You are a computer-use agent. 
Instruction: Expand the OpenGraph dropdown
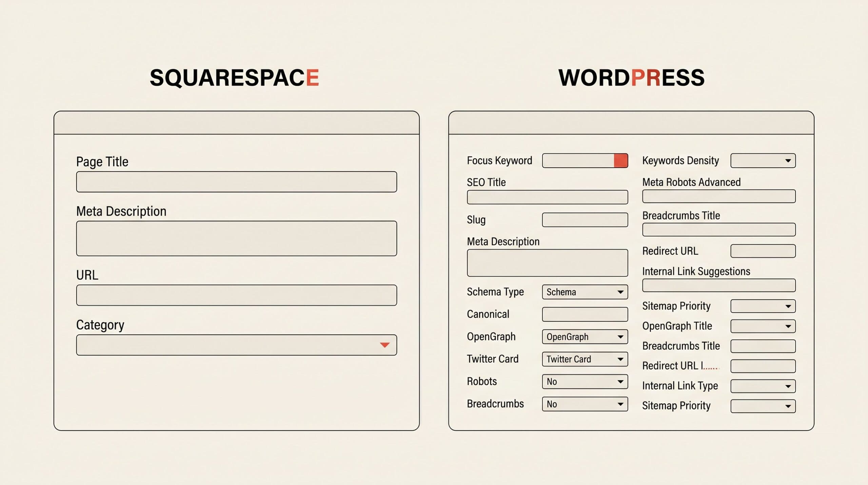[x=585, y=337]
